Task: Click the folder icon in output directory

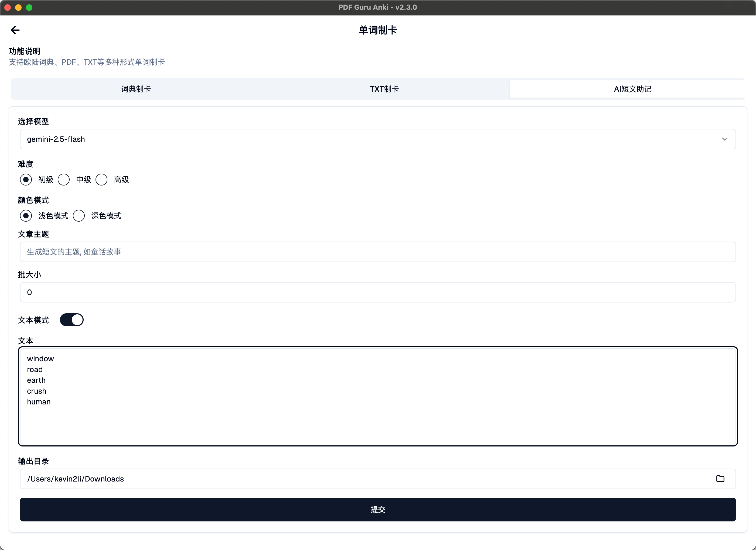Action: click(720, 479)
